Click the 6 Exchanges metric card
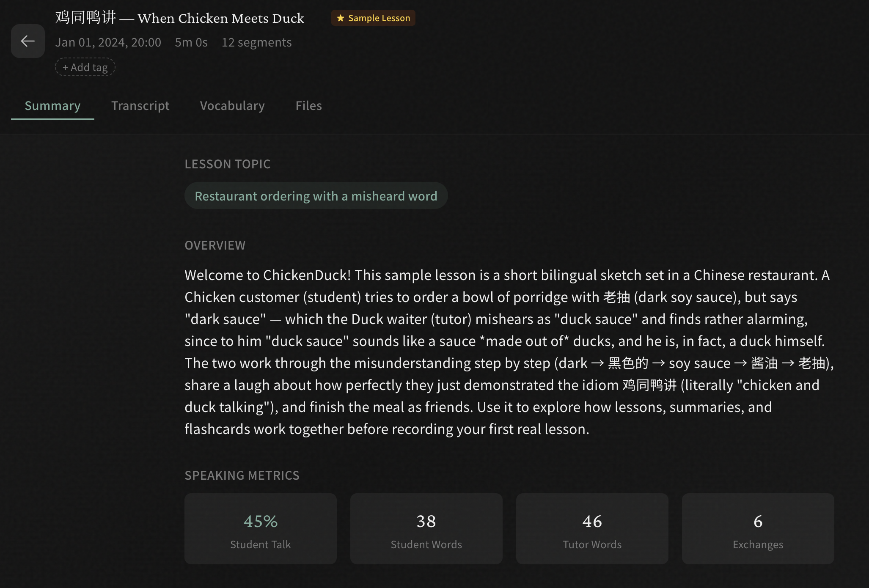The width and height of the screenshot is (869, 588). [757, 528]
